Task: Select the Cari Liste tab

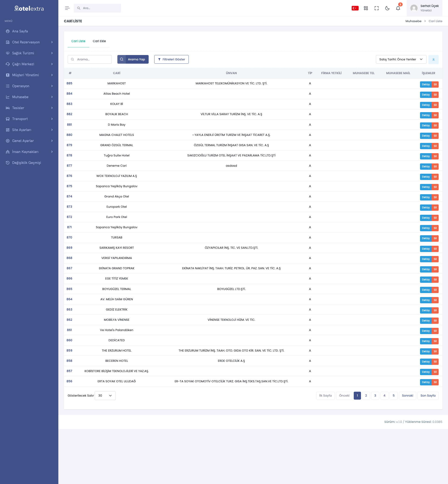Action: (78, 41)
